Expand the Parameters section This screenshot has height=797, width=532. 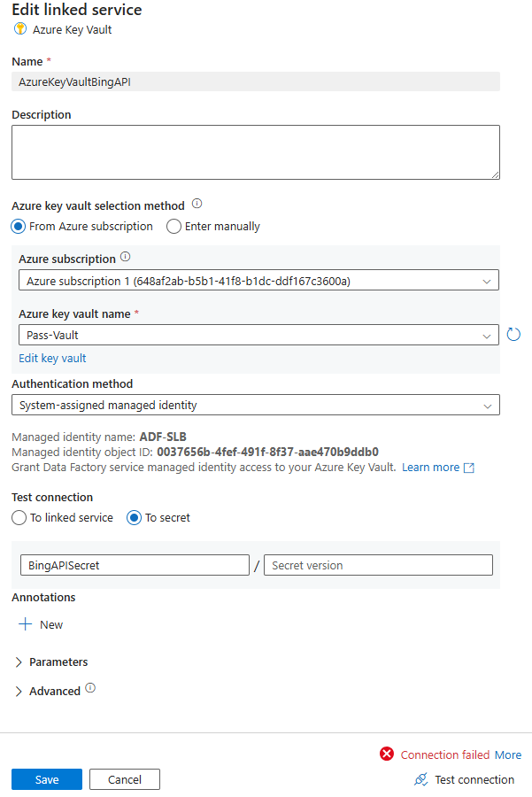pyautogui.click(x=18, y=662)
